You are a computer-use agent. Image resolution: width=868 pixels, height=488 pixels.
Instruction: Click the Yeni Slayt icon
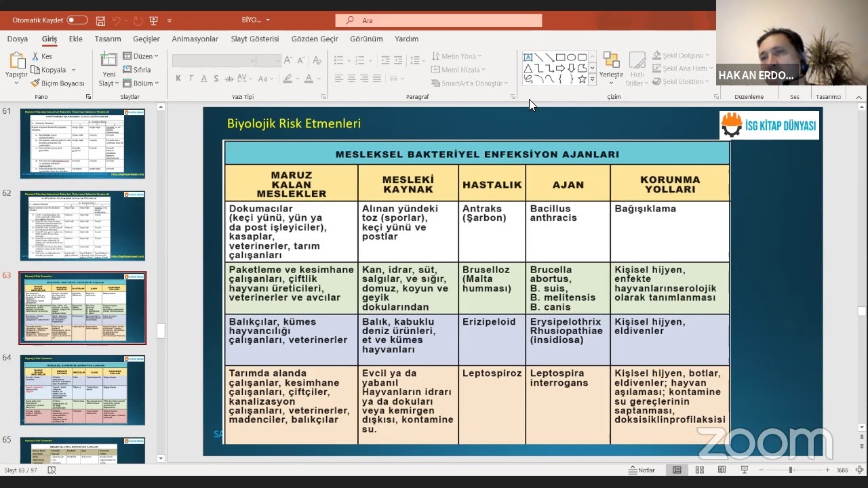tap(108, 61)
